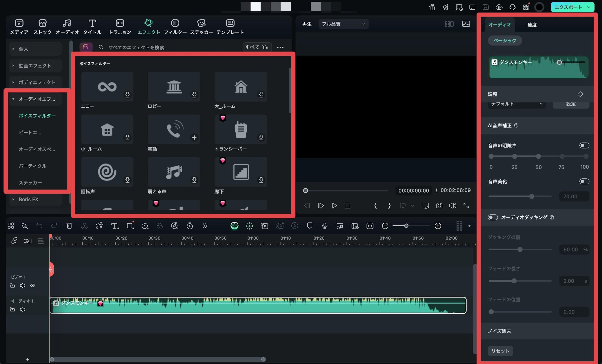Image resolution: width=602 pixels, height=364 pixels.
Task: Open the メディア media tab
Action: coord(19,27)
